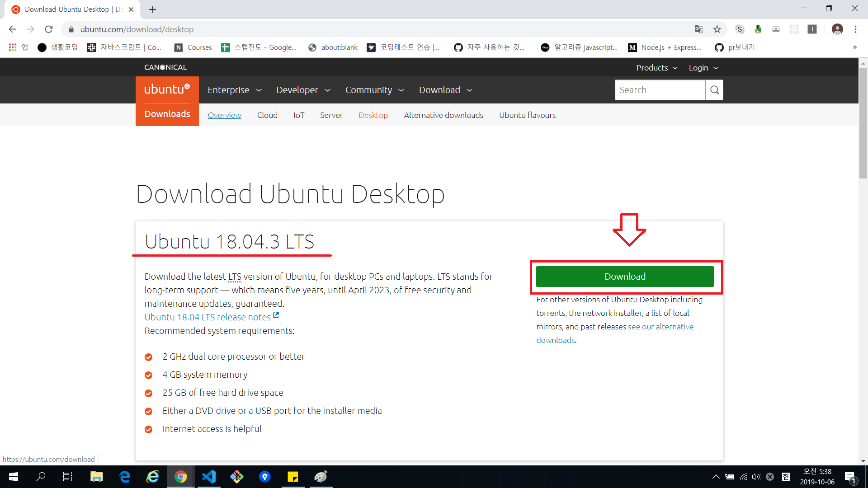
Task: Click the Chrome profile avatar icon
Action: (x=837, y=29)
